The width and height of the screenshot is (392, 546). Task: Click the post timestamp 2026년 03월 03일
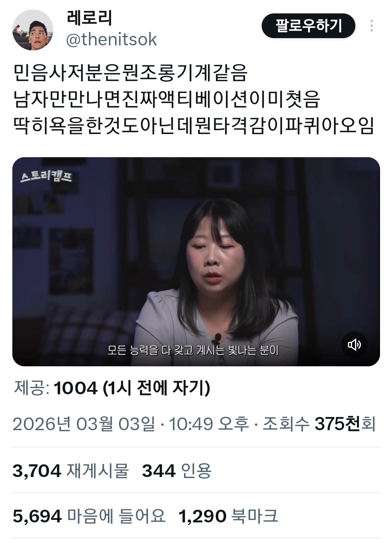point(84,424)
